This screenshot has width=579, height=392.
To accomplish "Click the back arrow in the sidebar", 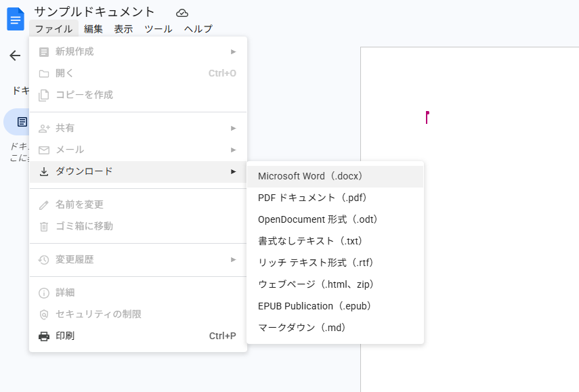I will point(15,56).
